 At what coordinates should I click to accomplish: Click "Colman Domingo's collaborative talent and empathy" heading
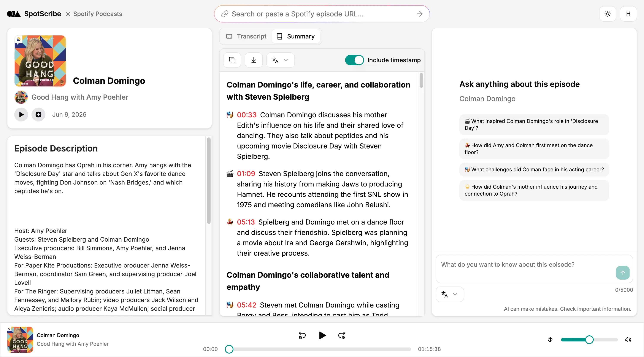[x=308, y=281]
